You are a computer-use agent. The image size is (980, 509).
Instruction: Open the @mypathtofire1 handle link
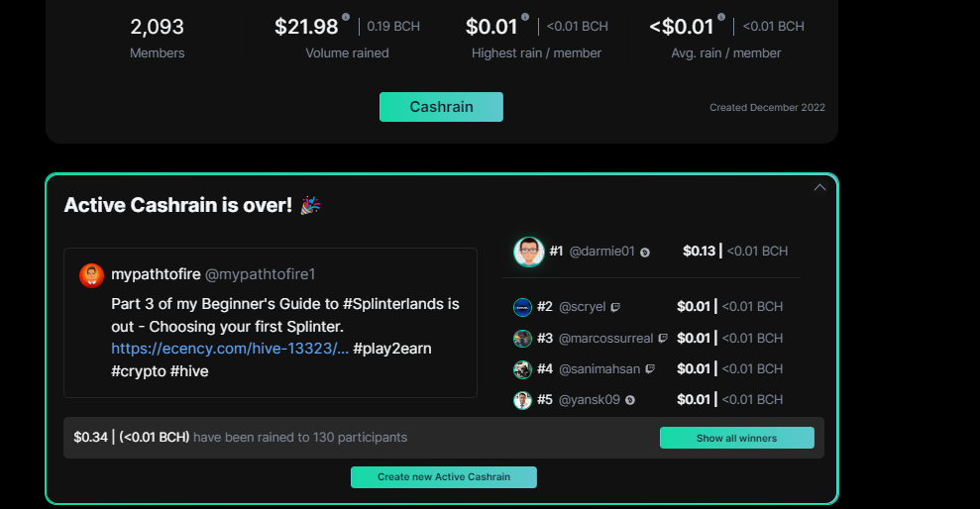(x=260, y=274)
